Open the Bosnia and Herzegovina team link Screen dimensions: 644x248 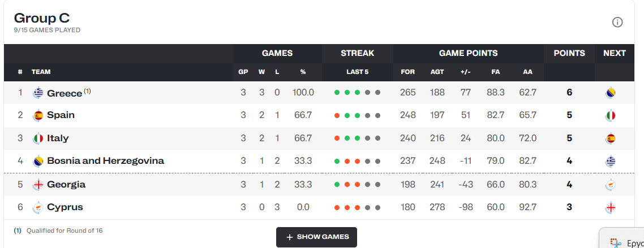click(106, 160)
